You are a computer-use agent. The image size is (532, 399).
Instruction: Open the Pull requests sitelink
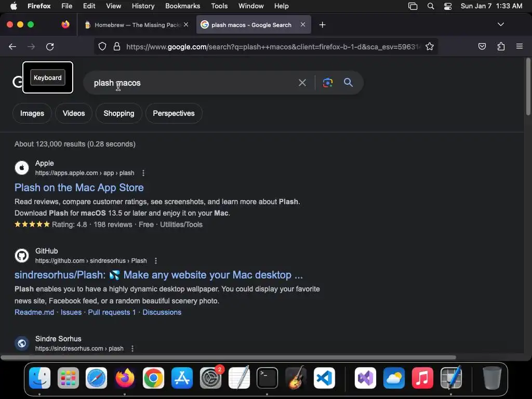tap(112, 312)
